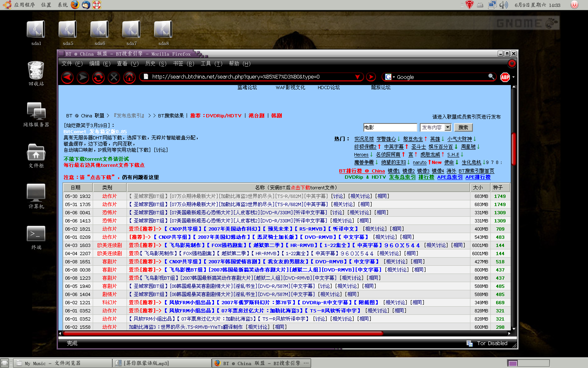Open the 书签 (B) menu
The height and width of the screenshot is (368, 588).
click(184, 64)
